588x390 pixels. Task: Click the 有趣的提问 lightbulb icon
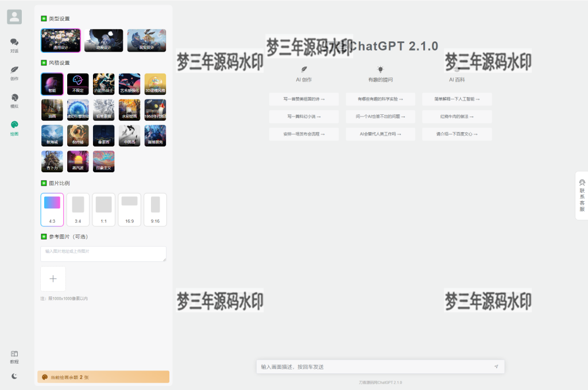pos(380,69)
